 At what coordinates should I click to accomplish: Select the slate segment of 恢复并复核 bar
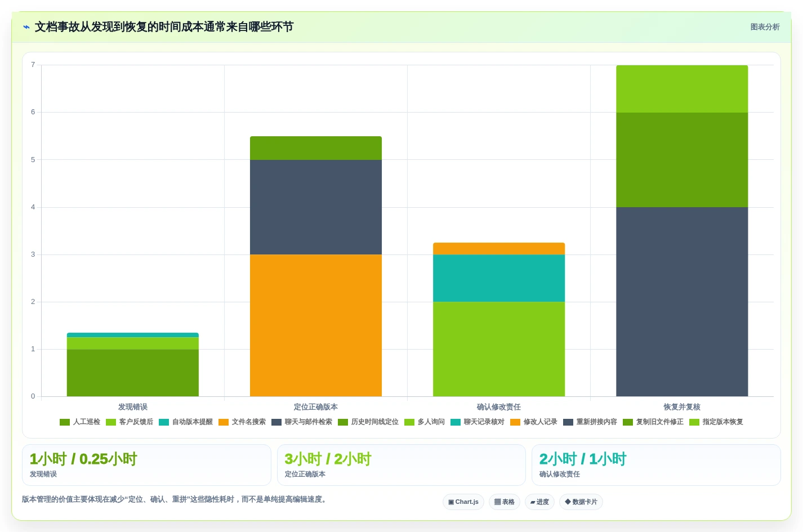click(682, 302)
